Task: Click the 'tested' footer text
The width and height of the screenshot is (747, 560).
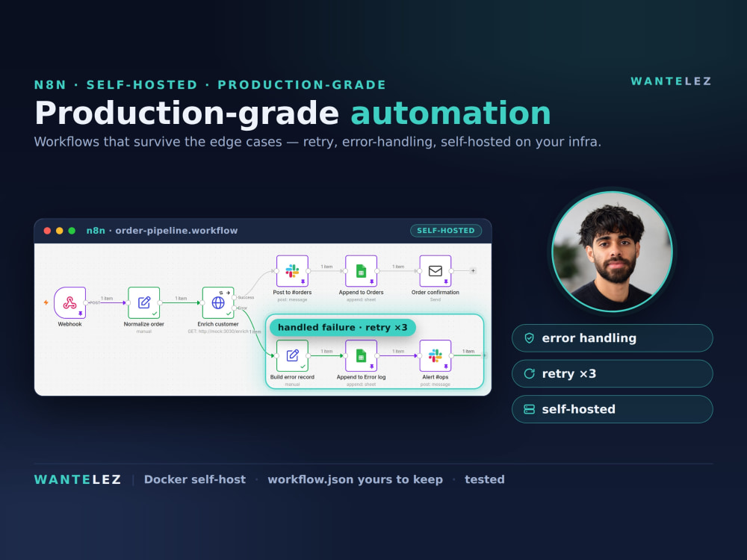Action: [x=485, y=479]
